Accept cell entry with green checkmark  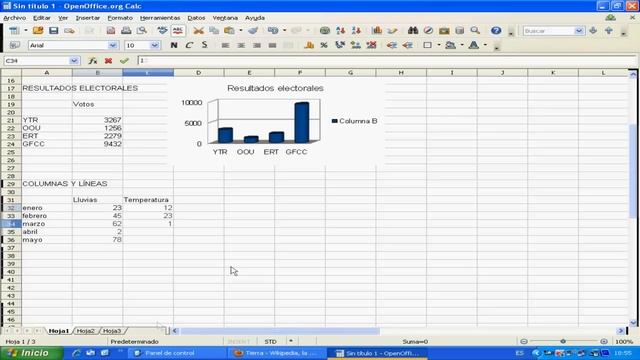pos(124,61)
